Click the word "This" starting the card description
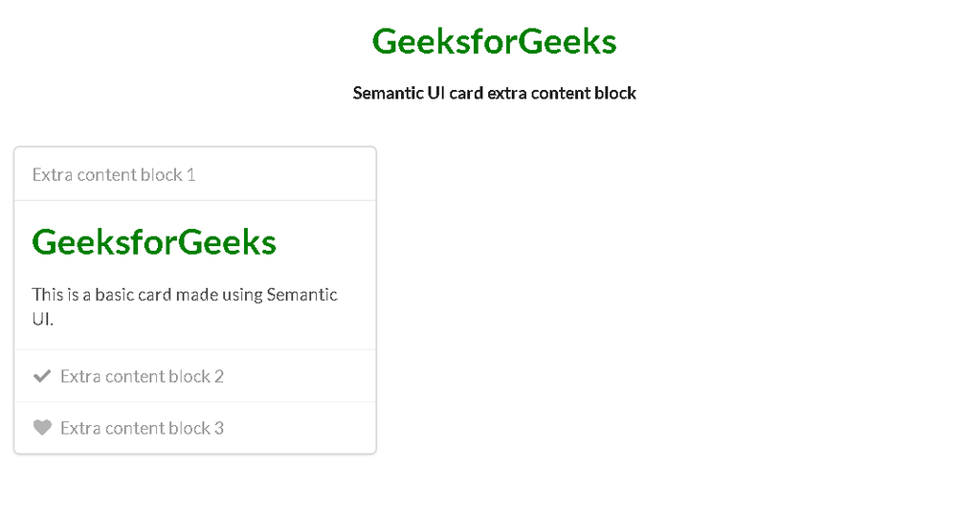The height and width of the screenshot is (515, 980). (x=48, y=294)
